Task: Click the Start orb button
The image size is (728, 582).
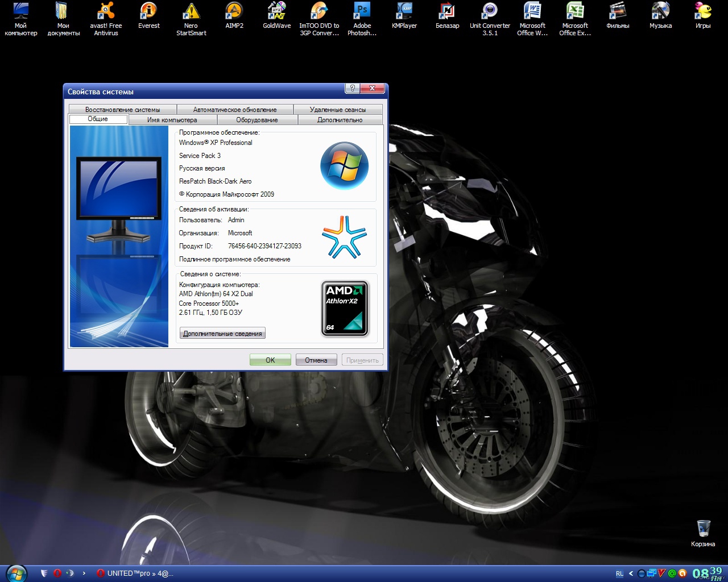Action: [16, 573]
